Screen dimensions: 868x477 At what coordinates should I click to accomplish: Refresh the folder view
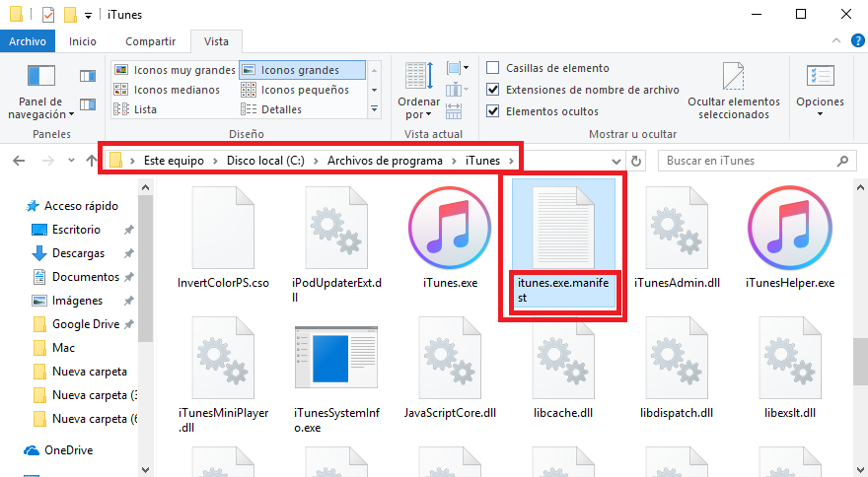[636, 161]
